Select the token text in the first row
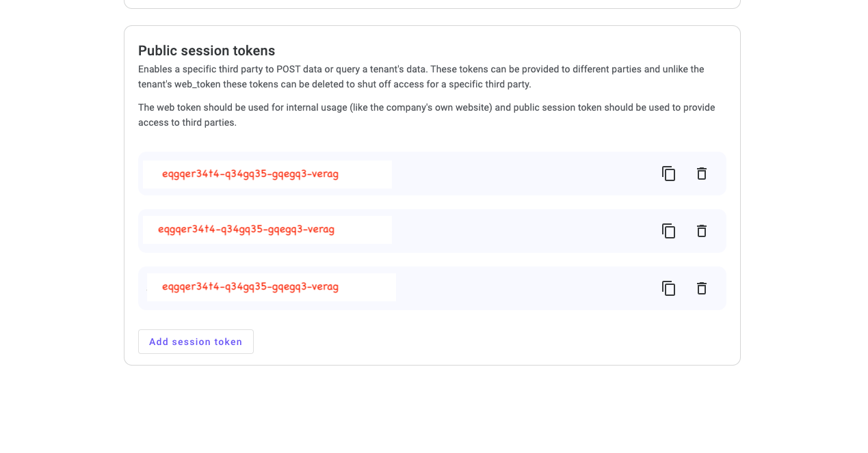Image resolution: width=868 pixels, height=453 pixels. click(250, 174)
